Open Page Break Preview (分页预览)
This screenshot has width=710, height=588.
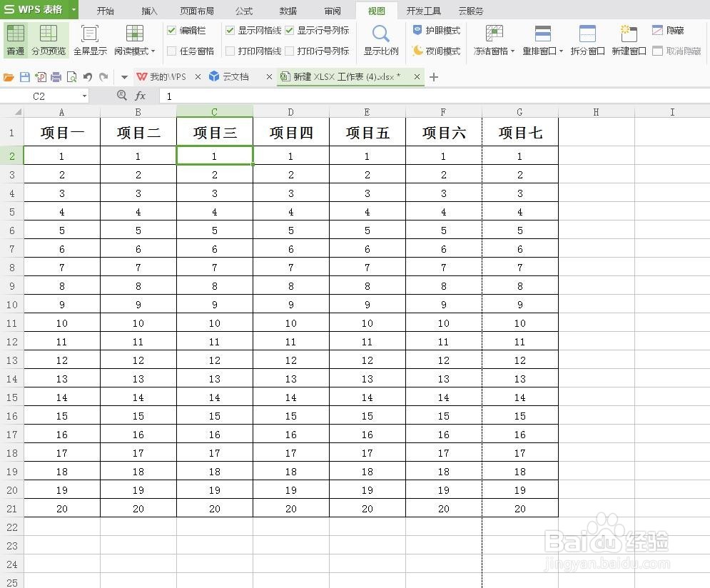click(49, 40)
